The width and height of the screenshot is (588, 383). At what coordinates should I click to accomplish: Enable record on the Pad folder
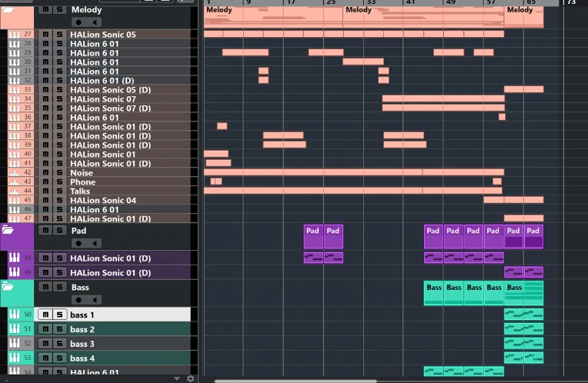click(x=77, y=243)
